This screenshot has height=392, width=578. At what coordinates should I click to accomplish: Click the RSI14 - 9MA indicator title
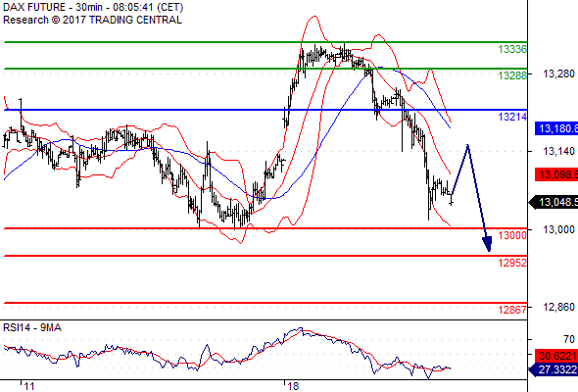click(32, 327)
